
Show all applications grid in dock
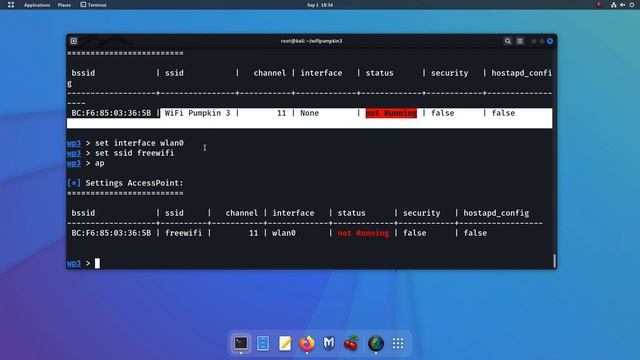(398, 343)
